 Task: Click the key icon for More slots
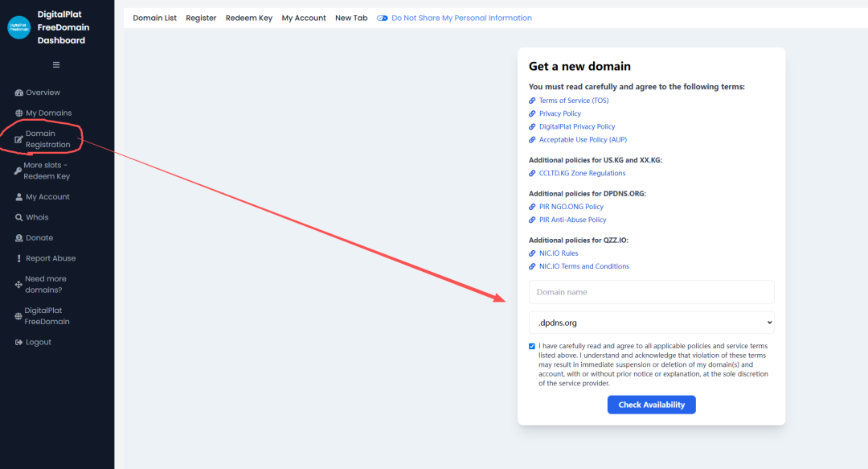pos(17,171)
